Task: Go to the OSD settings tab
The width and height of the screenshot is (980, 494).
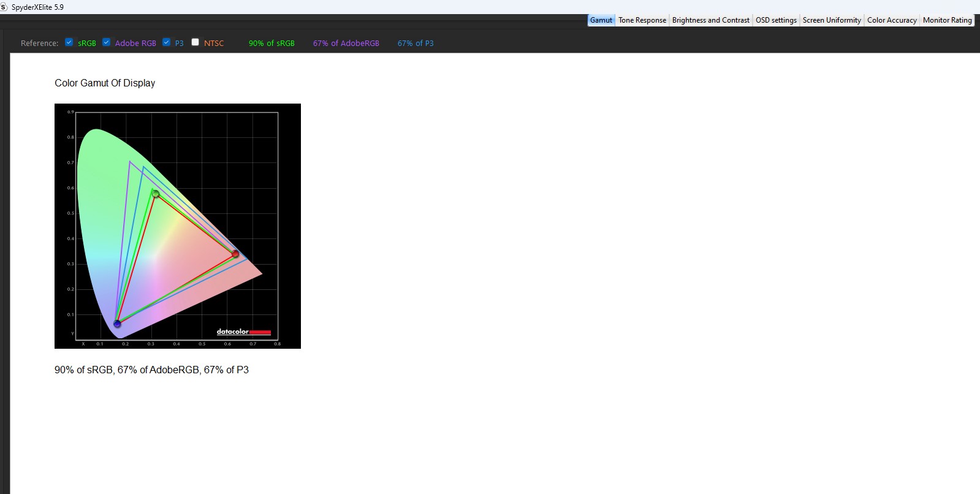Action: point(776,20)
